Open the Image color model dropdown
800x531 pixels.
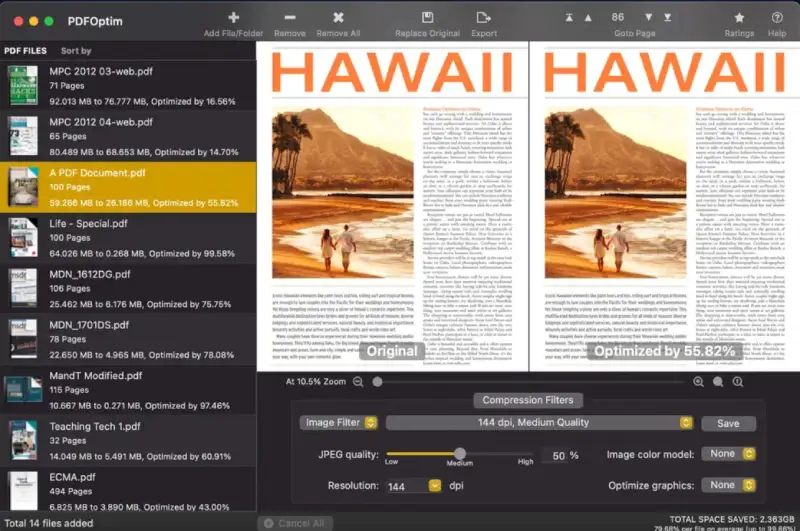click(730, 454)
